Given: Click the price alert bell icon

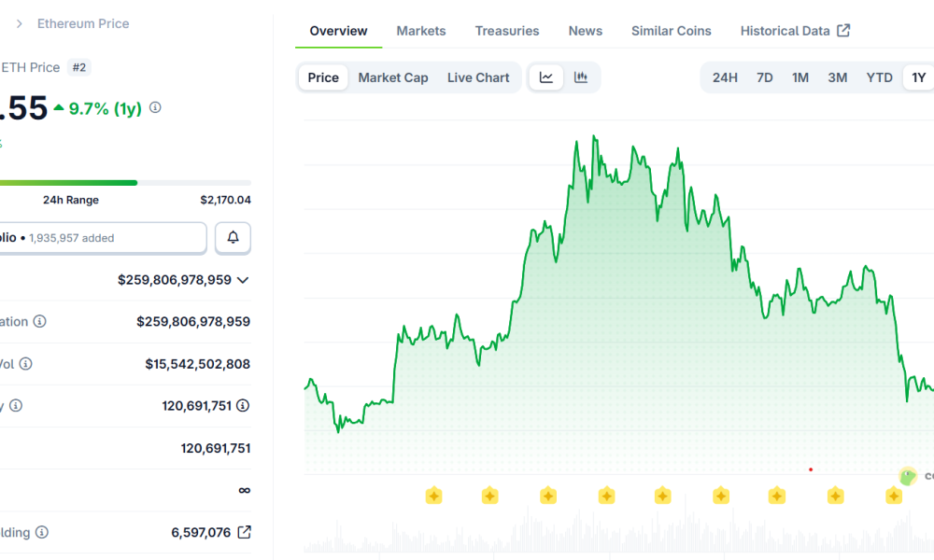Looking at the screenshot, I should [x=233, y=238].
